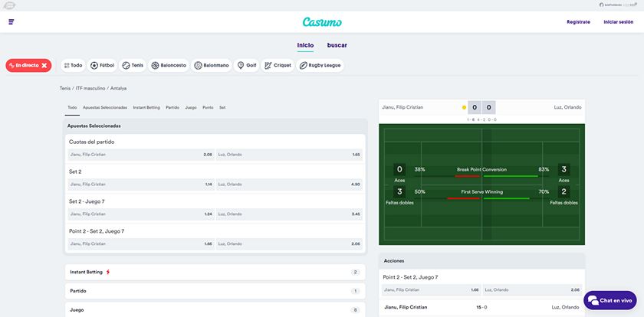Select the Punto market tab
This screenshot has height=317, width=644.
coord(208,107)
